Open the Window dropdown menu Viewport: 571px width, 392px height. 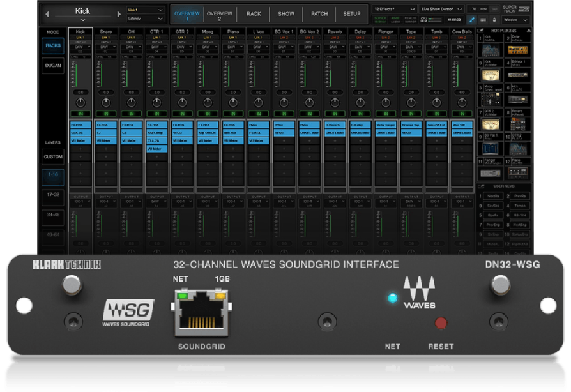(515, 20)
